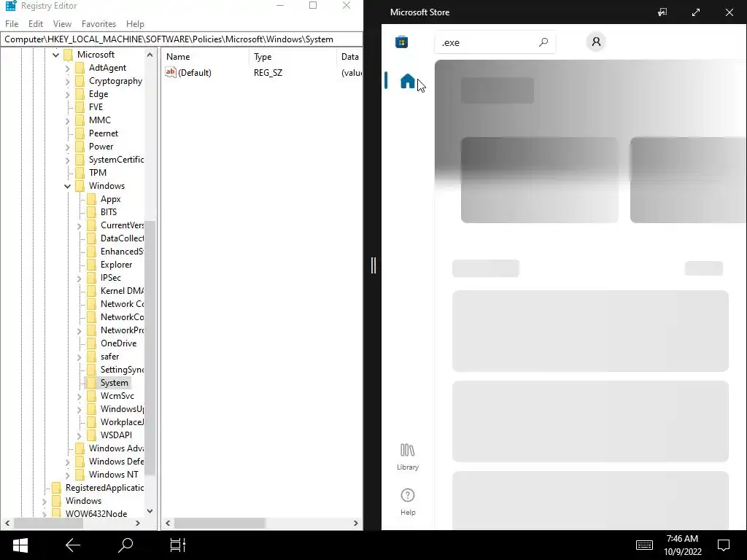Screen dimensions: 747x560
Task: Expand the AdtAgent key
Action: (67, 68)
